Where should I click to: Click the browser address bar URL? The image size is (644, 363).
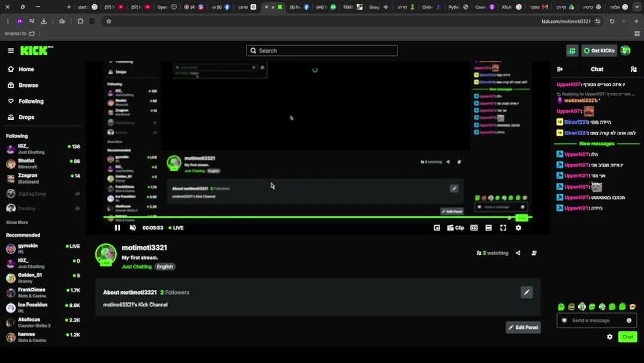(x=565, y=21)
